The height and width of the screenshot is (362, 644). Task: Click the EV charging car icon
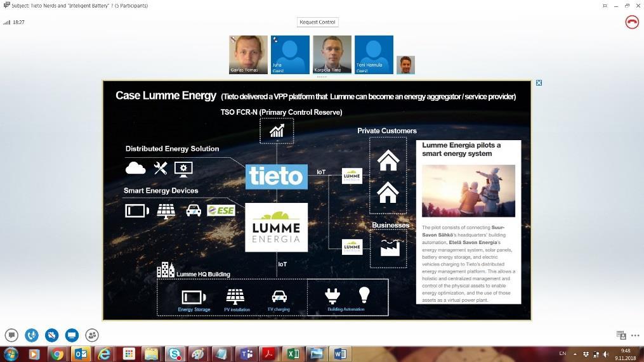coord(279,296)
